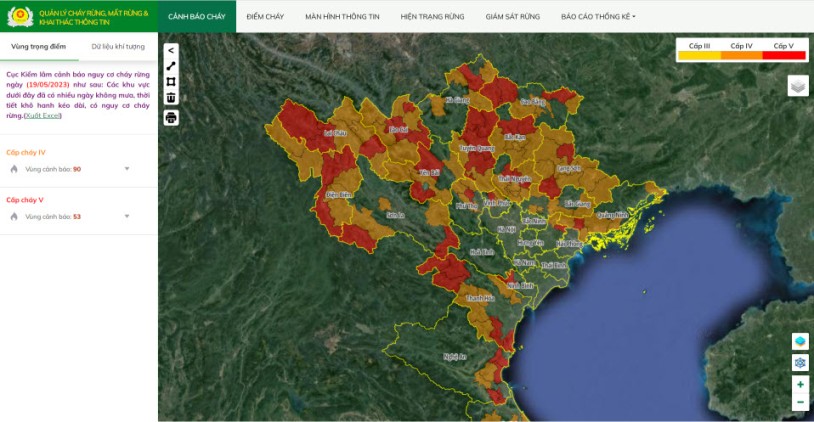Click the Sơn La label on the map
The height and width of the screenshot is (422, 814).
click(x=396, y=215)
